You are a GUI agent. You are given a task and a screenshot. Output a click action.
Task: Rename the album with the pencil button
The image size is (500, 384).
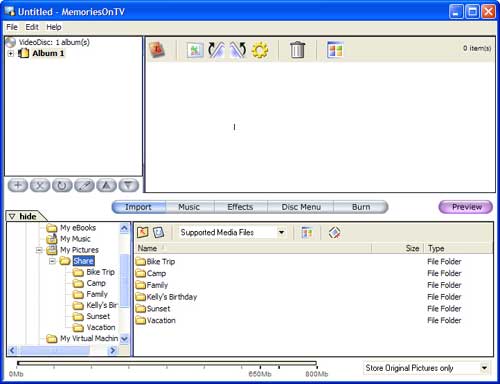(x=84, y=185)
